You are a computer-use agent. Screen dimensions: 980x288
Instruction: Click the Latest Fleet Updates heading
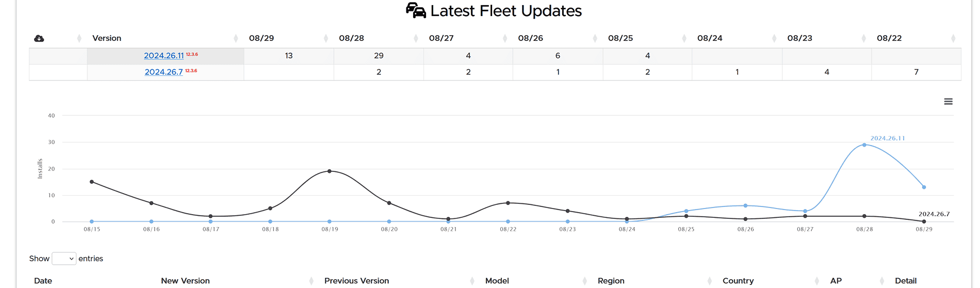pyautogui.click(x=506, y=11)
